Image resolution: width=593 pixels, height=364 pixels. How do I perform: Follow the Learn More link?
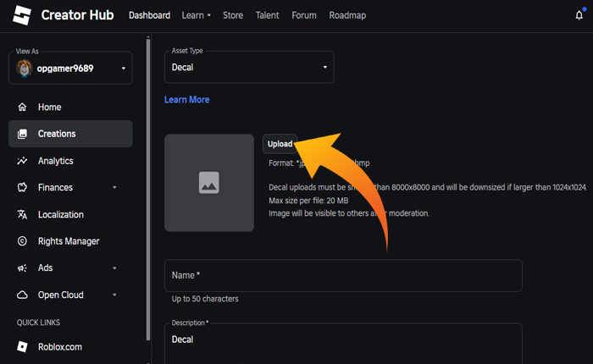(x=186, y=100)
